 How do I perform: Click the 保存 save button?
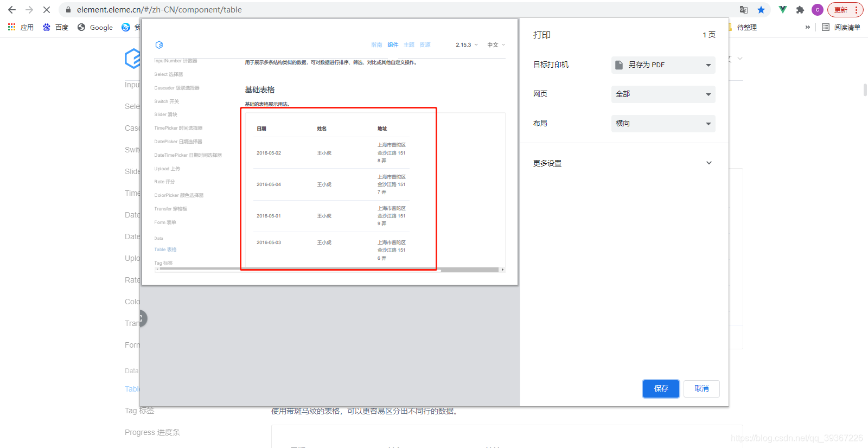[x=661, y=388]
